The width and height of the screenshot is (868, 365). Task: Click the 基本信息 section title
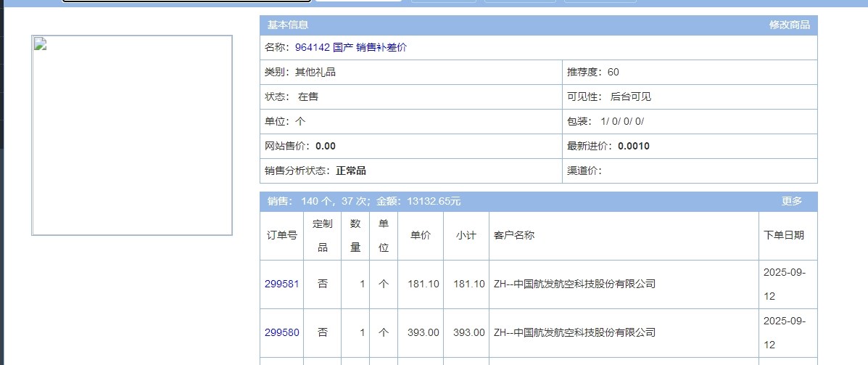(288, 25)
